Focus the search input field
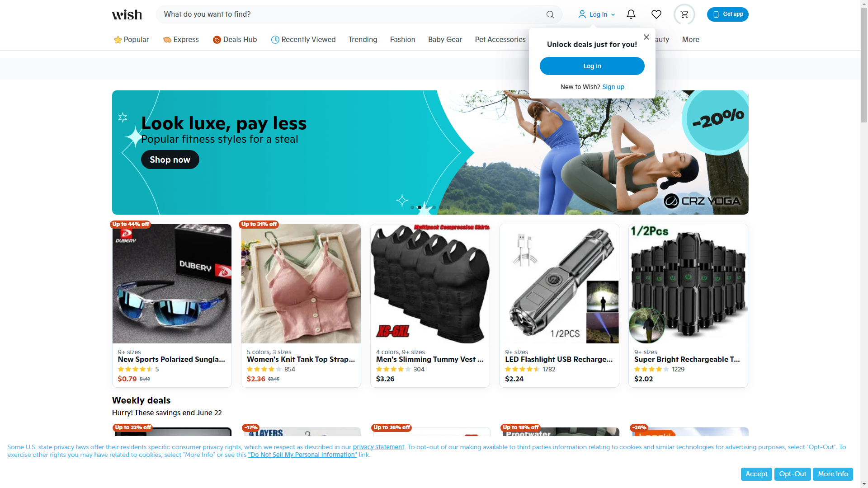The image size is (868, 488). 353,14
